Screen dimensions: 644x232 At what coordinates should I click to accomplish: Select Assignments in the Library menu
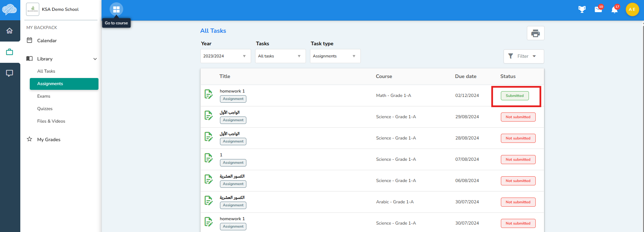coord(64,84)
